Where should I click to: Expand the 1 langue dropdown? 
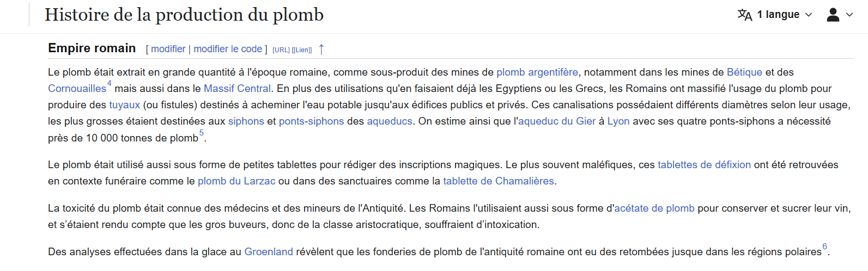784,15
